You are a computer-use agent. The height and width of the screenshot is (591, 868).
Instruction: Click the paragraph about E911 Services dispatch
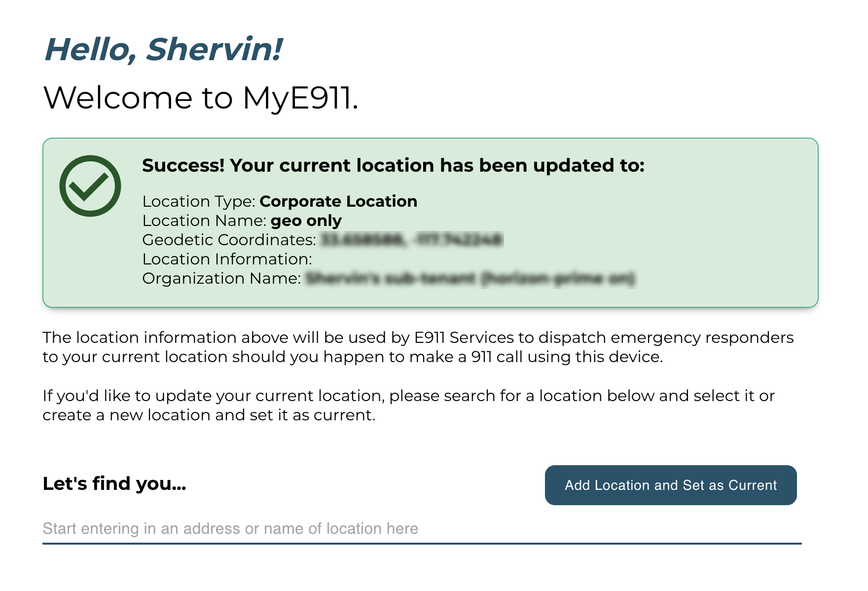coord(418,347)
